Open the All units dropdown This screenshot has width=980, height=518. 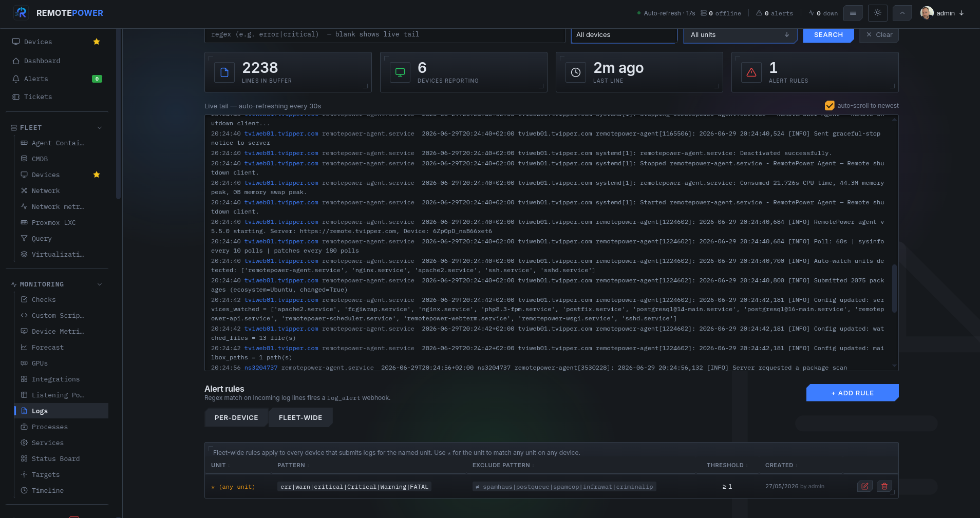(x=740, y=35)
